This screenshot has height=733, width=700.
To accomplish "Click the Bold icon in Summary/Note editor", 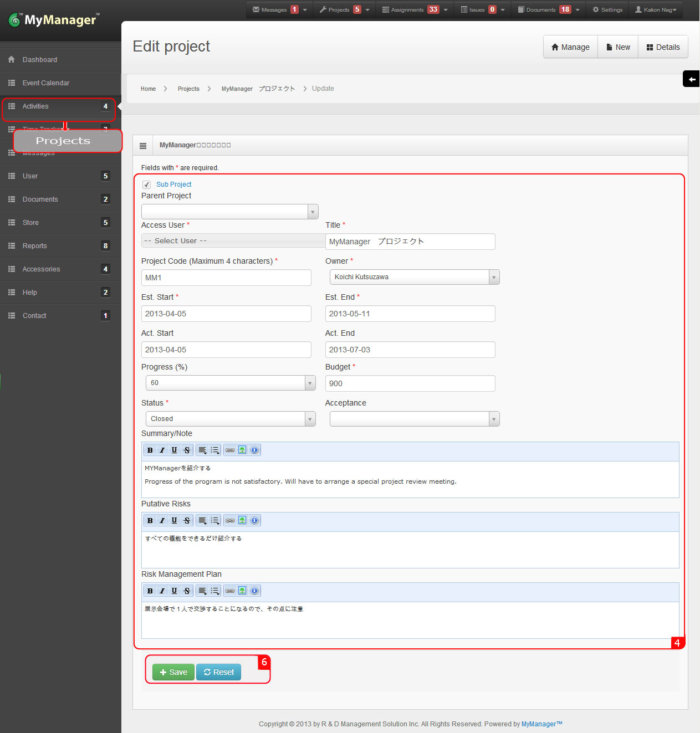I will click(x=150, y=450).
